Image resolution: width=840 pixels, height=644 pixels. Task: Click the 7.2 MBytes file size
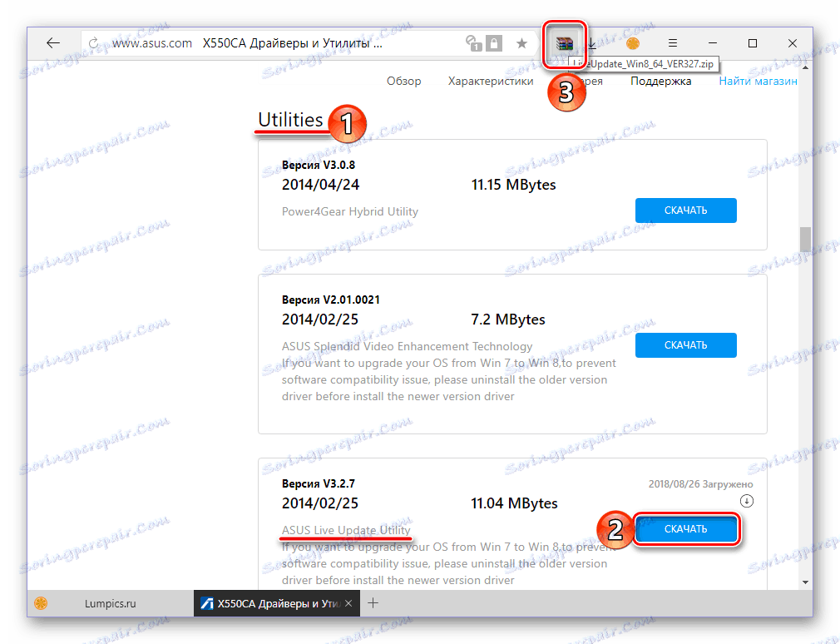[x=508, y=320]
